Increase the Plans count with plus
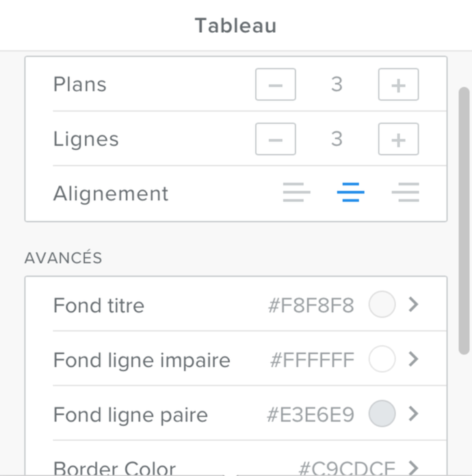Image resolution: width=472 pixels, height=476 pixels. [x=398, y=85]
